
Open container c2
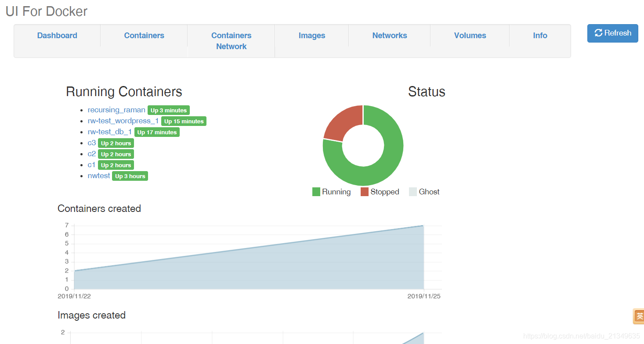point(92,154)
